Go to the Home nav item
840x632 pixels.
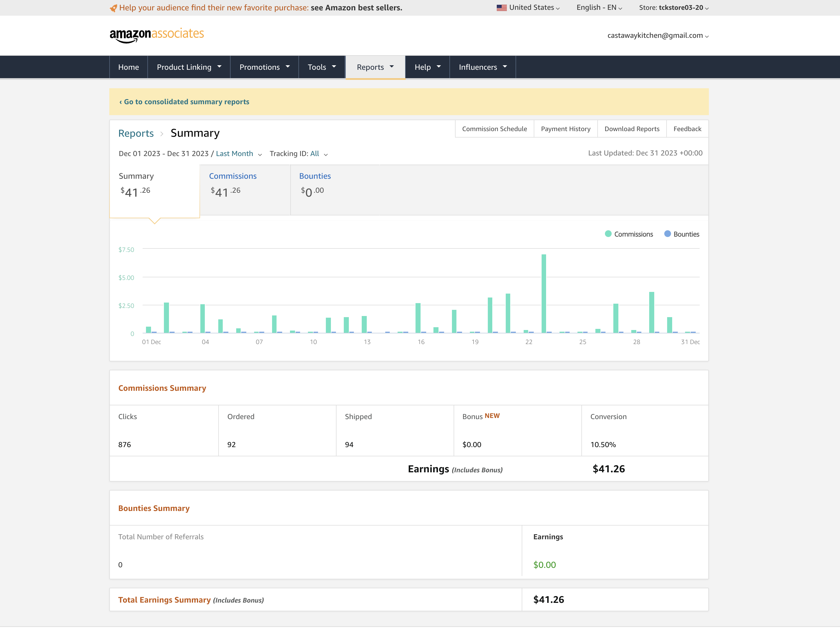128,67
